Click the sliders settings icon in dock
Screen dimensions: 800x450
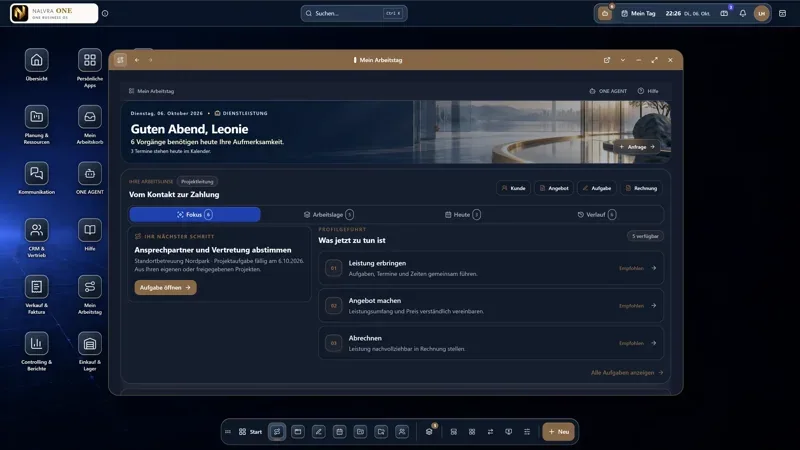527,432
